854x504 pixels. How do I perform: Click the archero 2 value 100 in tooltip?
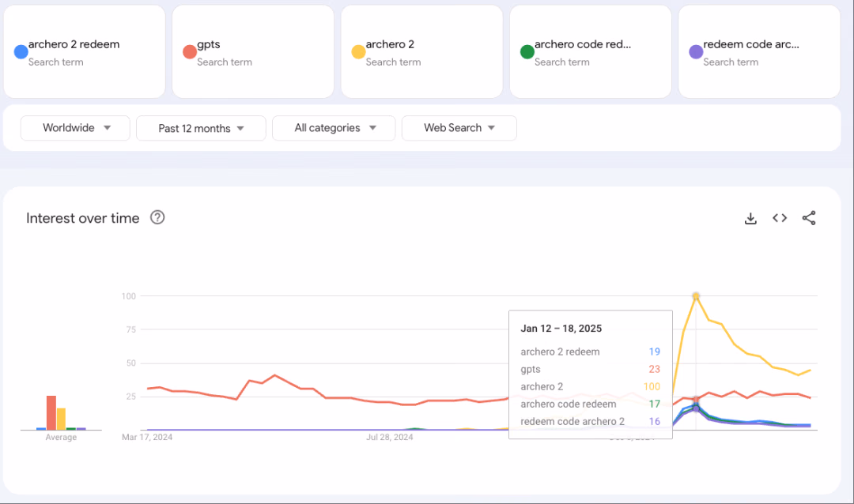pyautogui.click(x=652, y=386)
